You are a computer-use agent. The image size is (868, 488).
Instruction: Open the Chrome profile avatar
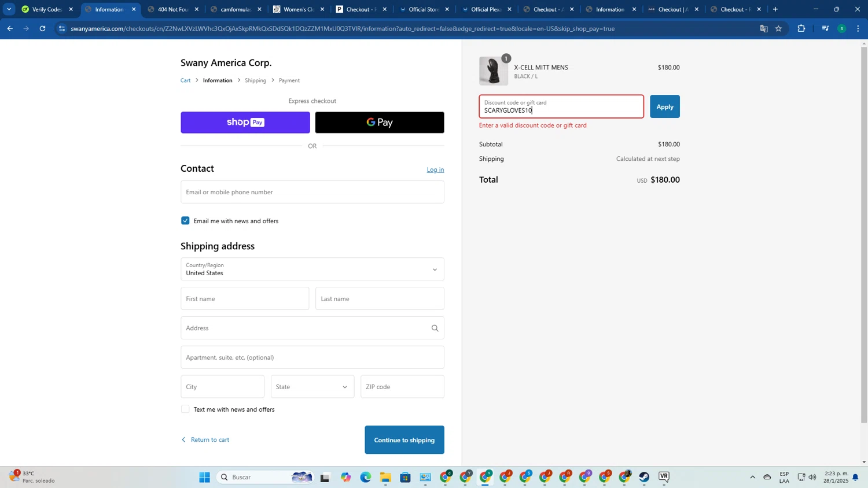click(x=842, y=28)
